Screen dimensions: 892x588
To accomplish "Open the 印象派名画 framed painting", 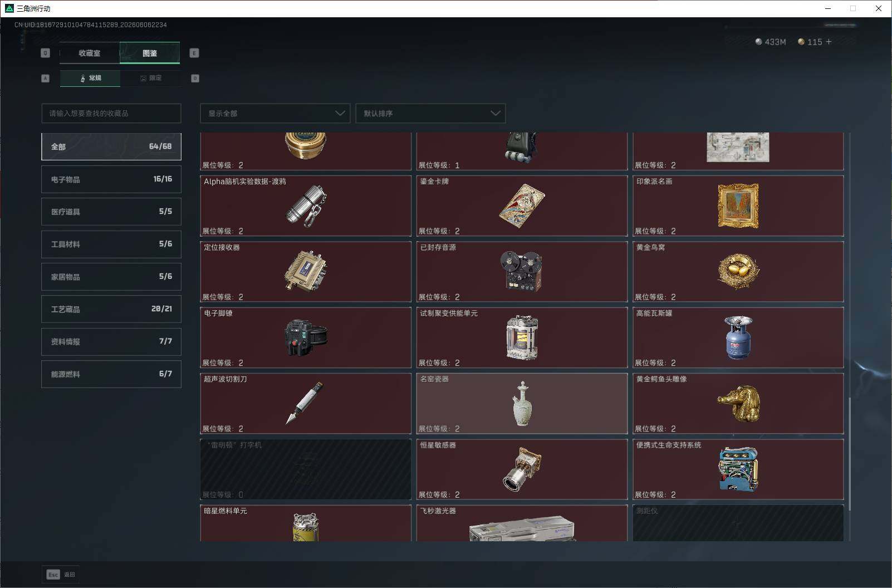I will pos(738,206).
